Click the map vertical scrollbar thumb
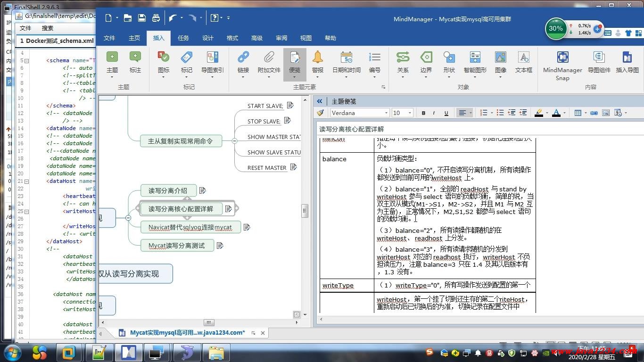This screenshot has width=644, height=362. [305, 211]
